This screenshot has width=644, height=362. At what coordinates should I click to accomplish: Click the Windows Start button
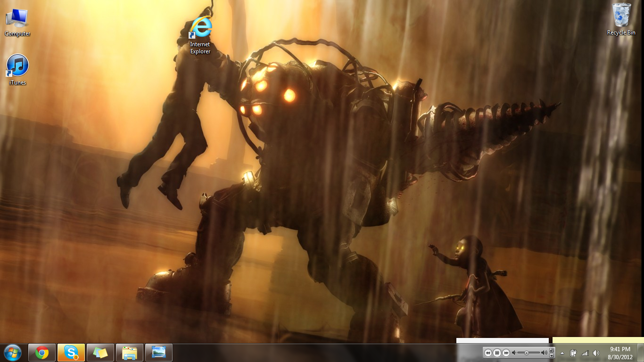tap(13, 353)
